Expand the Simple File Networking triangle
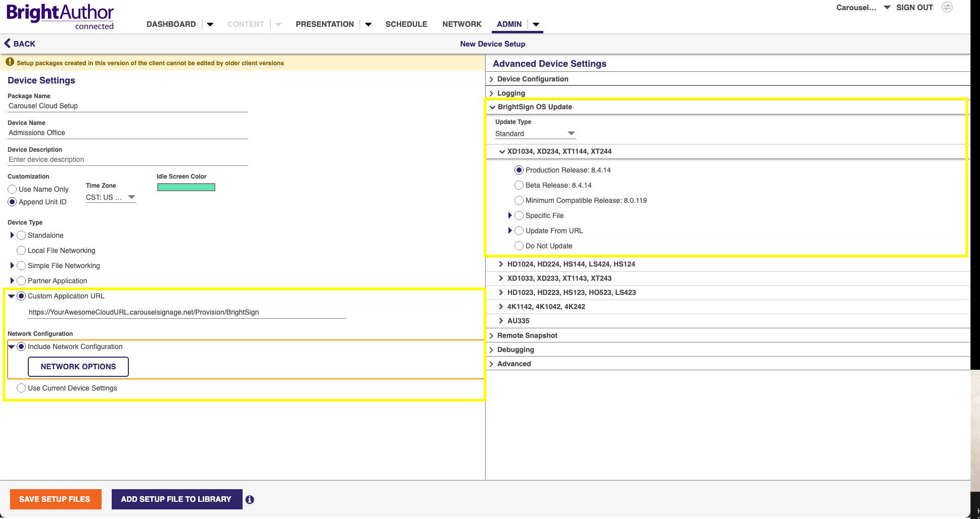 pyautogui.click(x=12, y=266)
